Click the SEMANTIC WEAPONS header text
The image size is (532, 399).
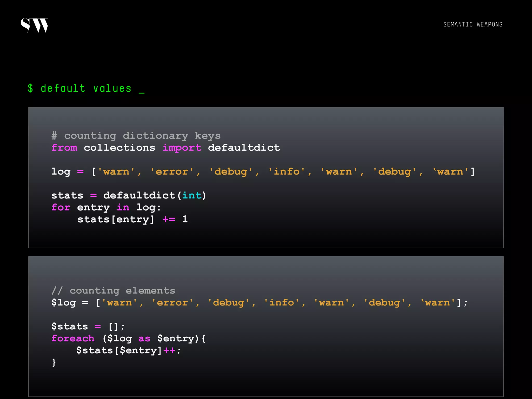point(473,24)
